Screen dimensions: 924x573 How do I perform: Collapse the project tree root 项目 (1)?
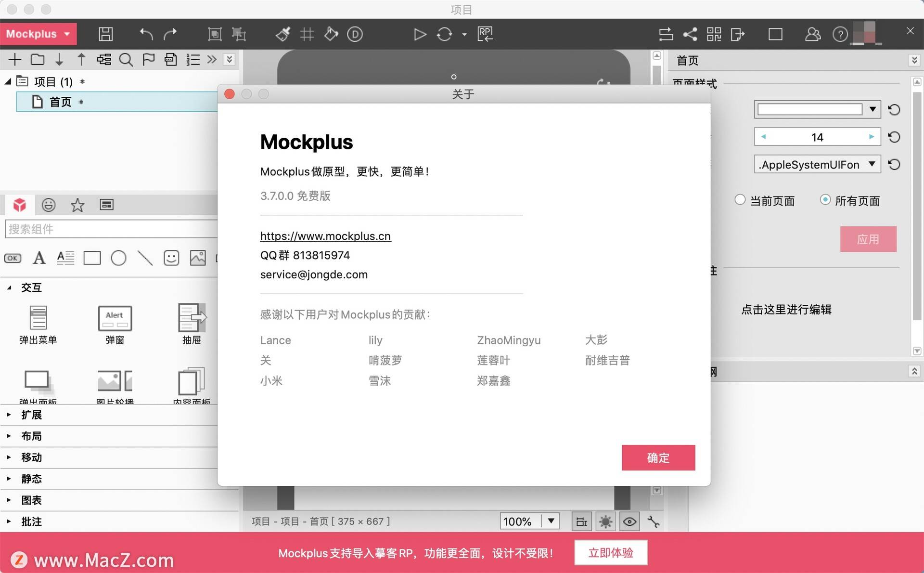[8, 81]
